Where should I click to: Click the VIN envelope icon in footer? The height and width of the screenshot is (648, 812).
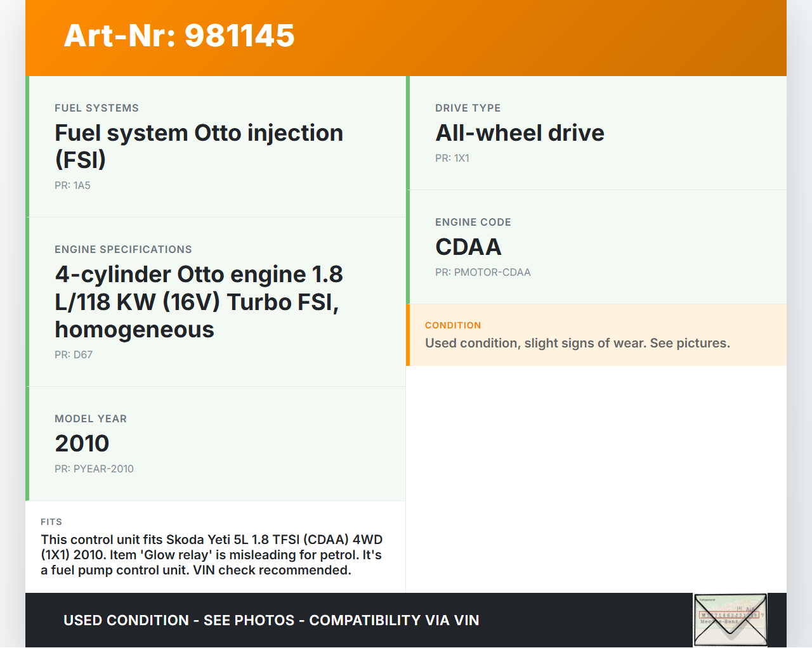click(x=730, y=619)
